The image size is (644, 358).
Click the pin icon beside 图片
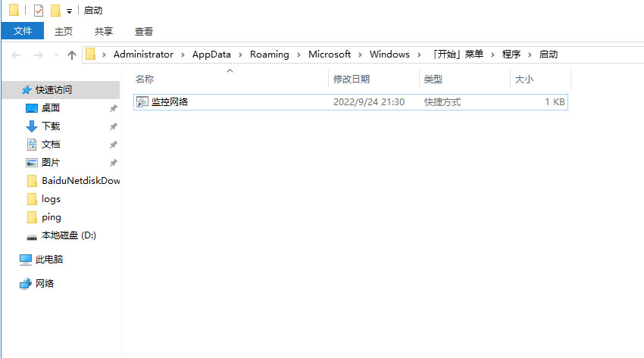114,163
